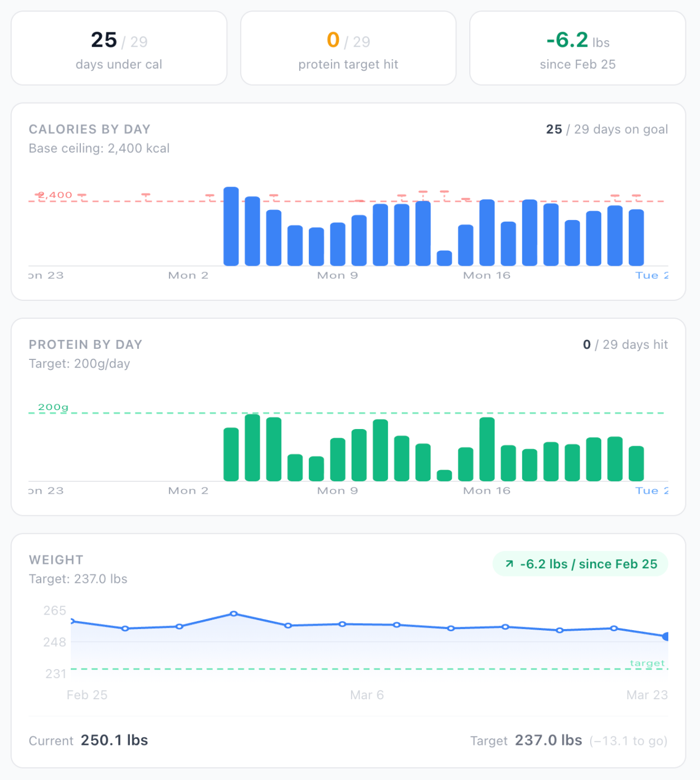700x780 pixels.
Task: Click the shortest green protein bar
Action: [443, 475]
